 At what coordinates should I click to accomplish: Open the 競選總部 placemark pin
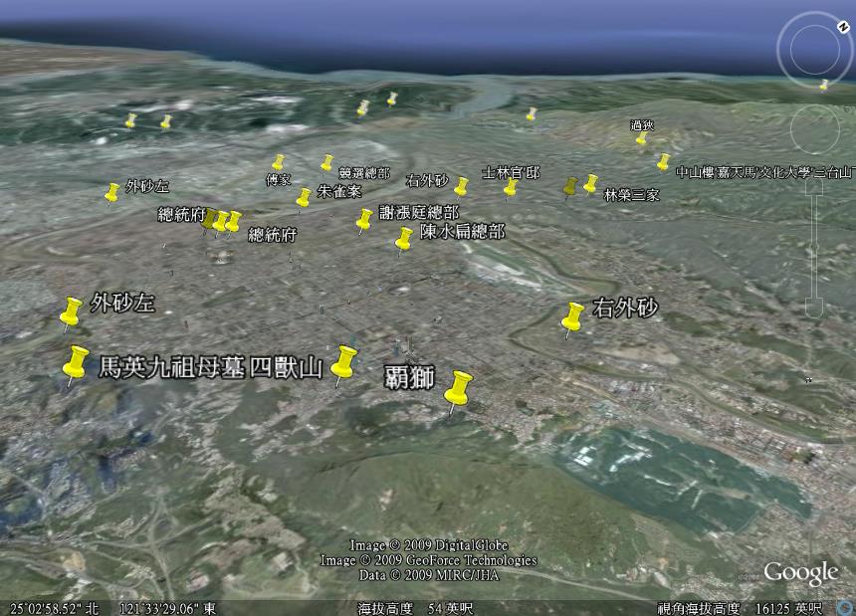click(x=326, y=162)
